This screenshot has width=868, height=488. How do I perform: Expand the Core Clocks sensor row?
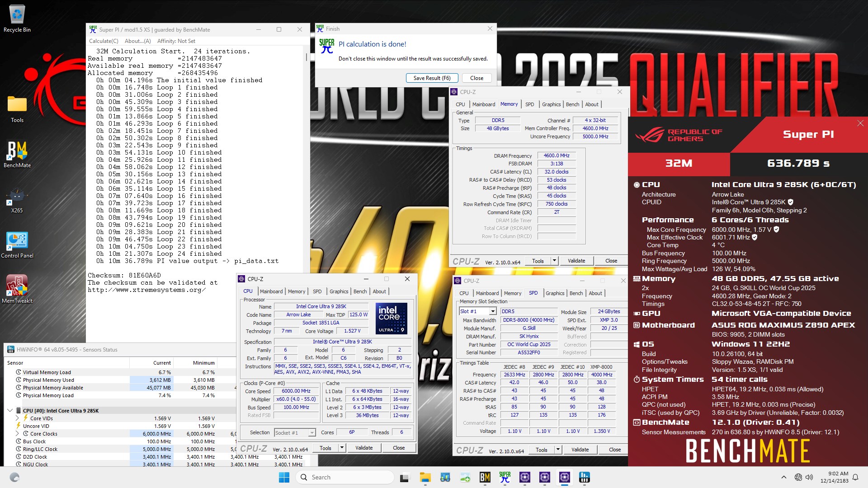[18, 434]
